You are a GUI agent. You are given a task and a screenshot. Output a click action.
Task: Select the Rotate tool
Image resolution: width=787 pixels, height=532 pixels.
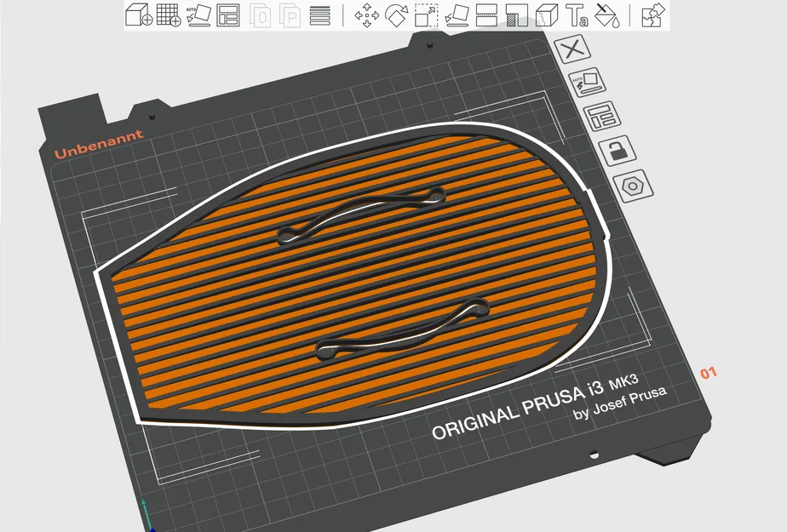click(397, 15)
